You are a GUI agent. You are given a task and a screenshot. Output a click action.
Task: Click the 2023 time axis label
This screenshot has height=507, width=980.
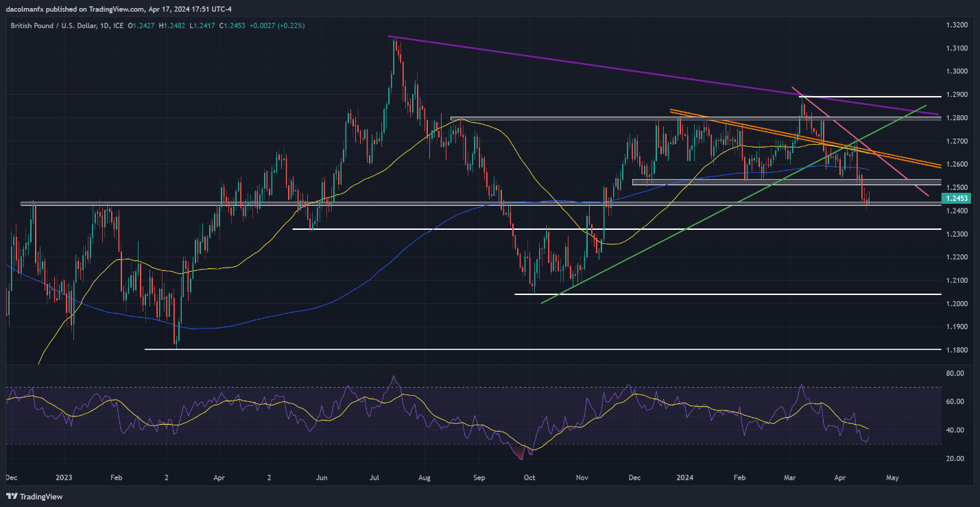pyautogui.click(x=63, y=476)
